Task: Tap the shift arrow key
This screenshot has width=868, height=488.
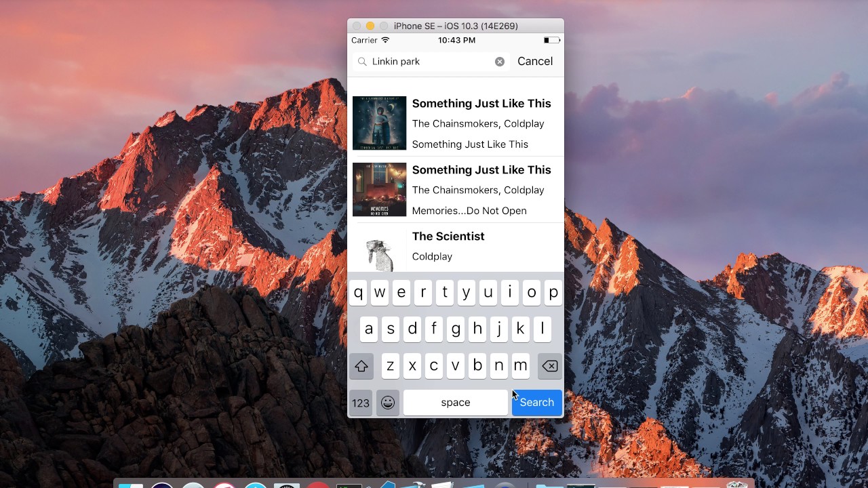Action: pyautogui.click(x=361, y=366)
